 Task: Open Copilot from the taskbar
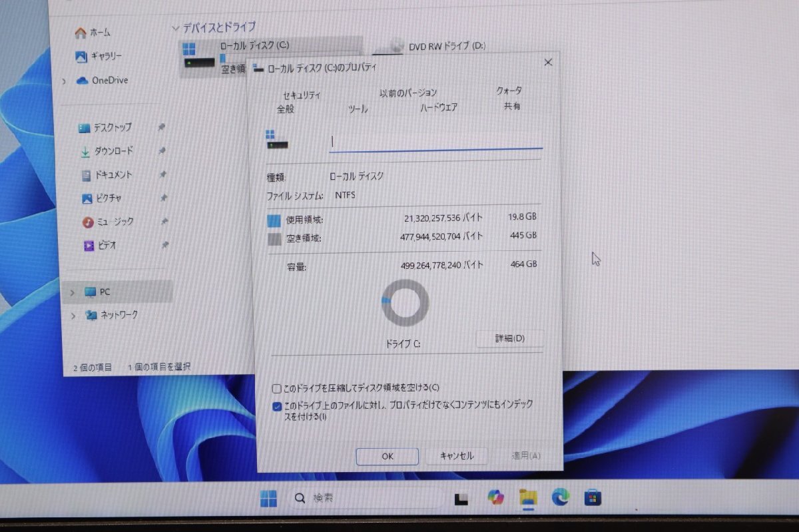[x=495, y=497]
